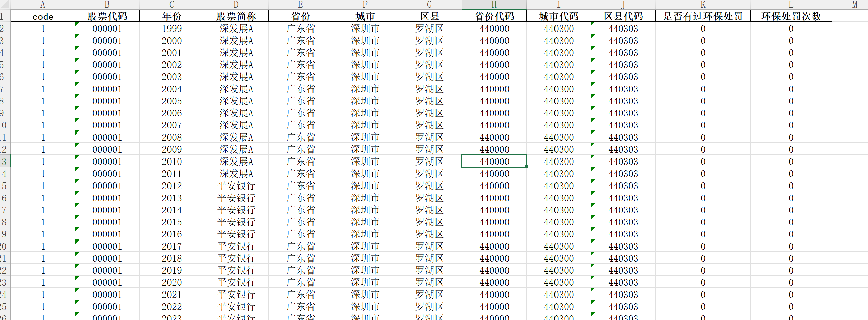Click '罗湖区' in the 2009 row
868x320 pixels.
pos(430,149)
